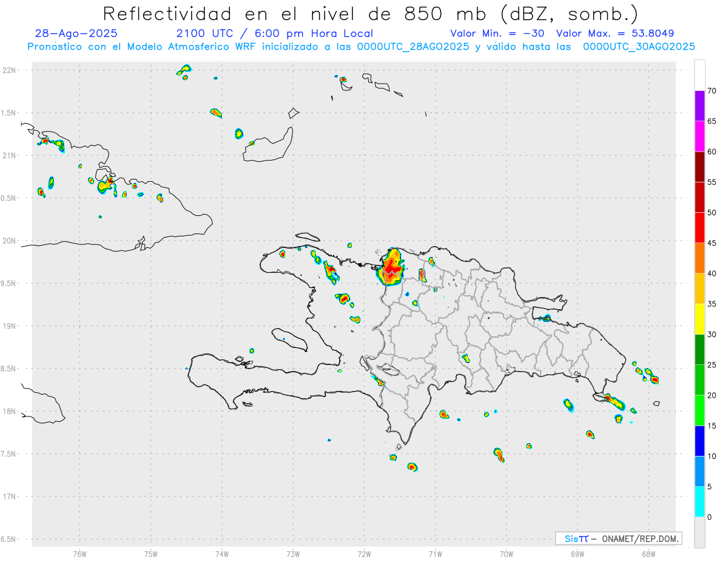Image resolution: width=728 pixels, height=562 pixels.
Task: Click the large storm cell on northern Haiti-Dominican border
Action: pyautogui.click(x=391, y=267)
